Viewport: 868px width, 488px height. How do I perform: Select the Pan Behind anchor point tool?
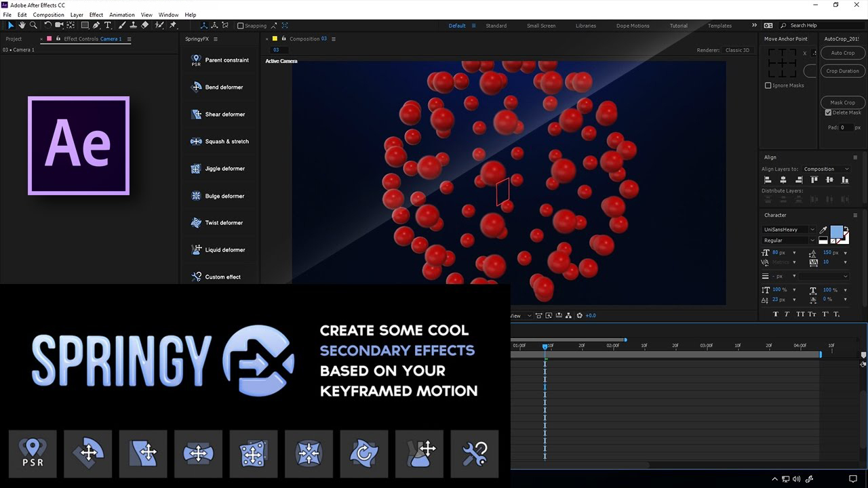(x=71, y=25)
